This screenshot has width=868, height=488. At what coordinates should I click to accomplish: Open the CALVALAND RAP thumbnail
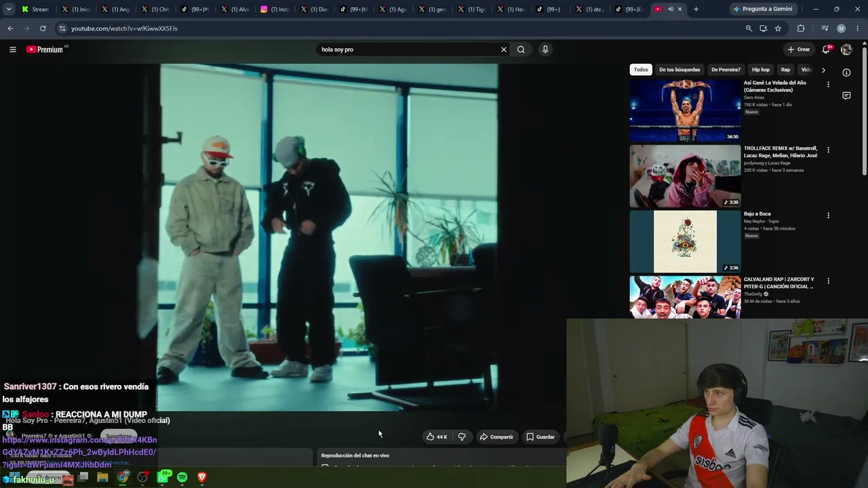[685, 297]
